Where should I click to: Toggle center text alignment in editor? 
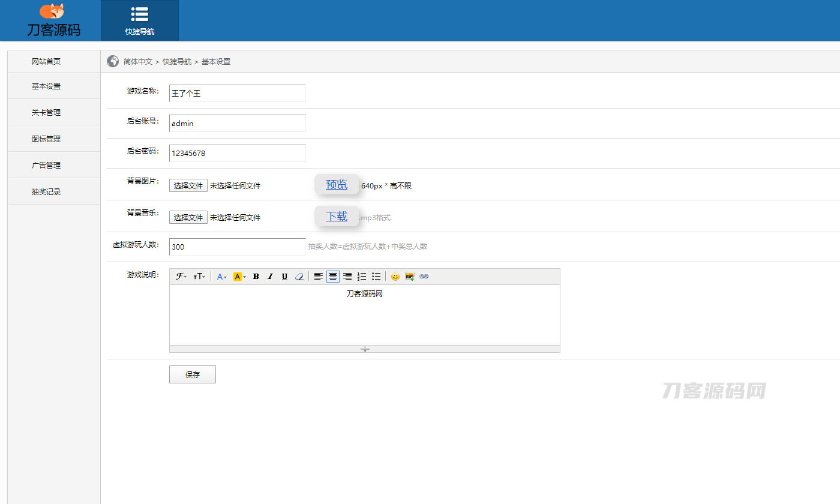[x=333, y=277]
